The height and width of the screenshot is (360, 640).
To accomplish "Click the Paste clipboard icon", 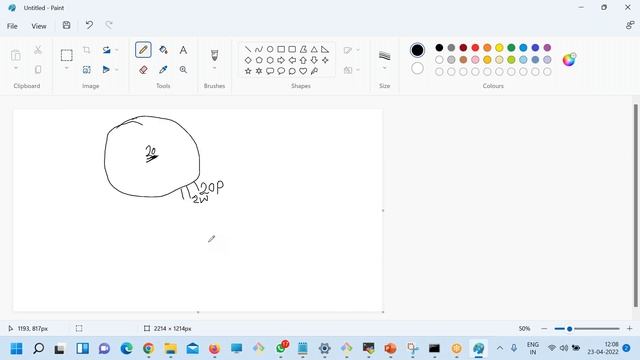I will pos(16,55).
